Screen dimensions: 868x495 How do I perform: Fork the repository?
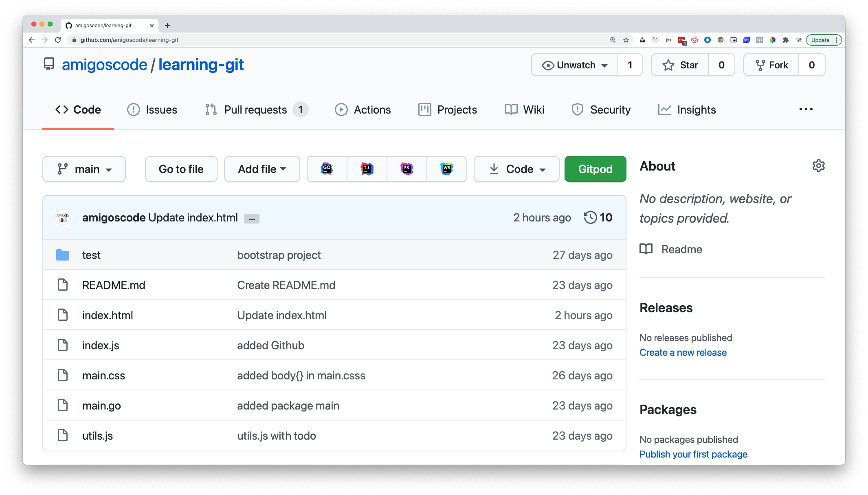[771, 65]
